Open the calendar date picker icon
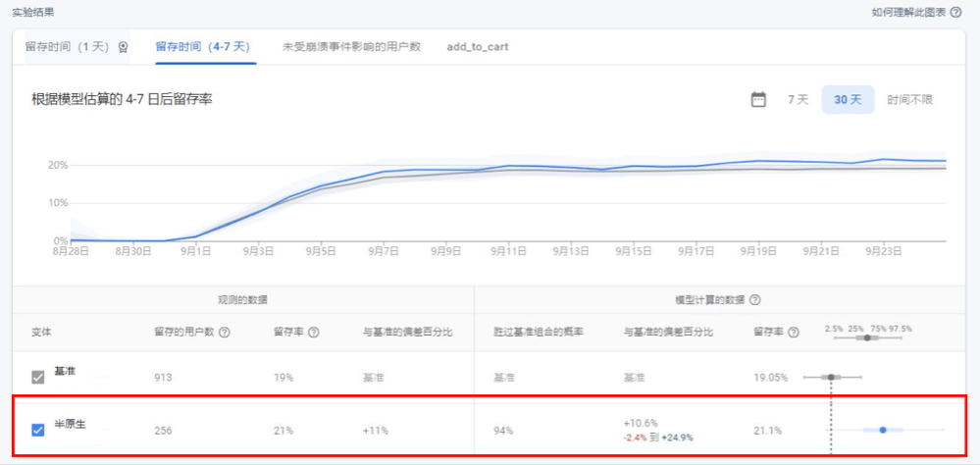 pyautogui.click(x=758, y=99)
